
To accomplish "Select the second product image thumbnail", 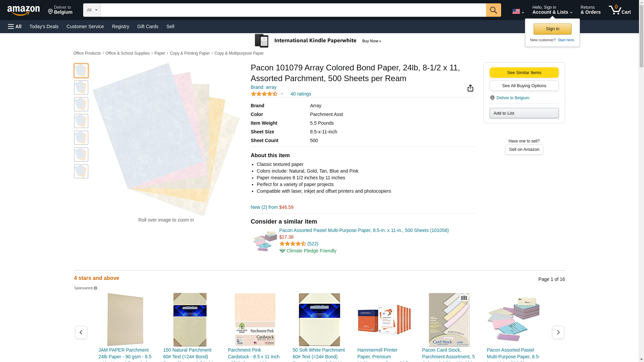I will [x=81, y=87].
